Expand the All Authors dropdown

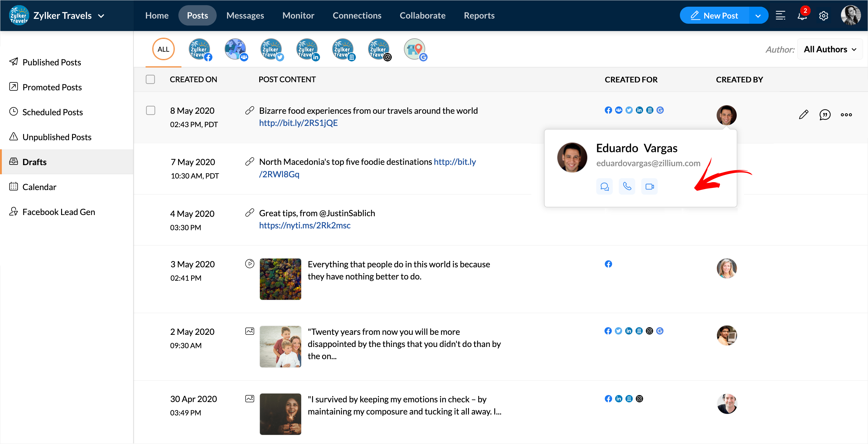(x=830, y=49)
